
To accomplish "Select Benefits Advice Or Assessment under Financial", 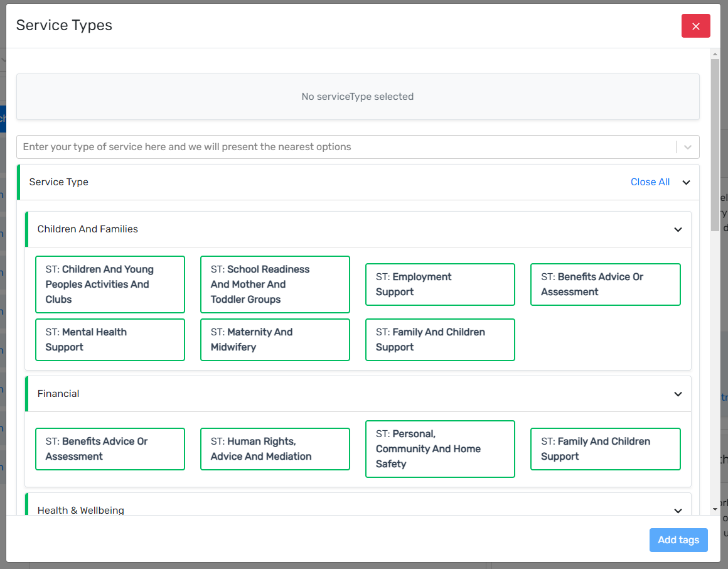I will 110,449.
